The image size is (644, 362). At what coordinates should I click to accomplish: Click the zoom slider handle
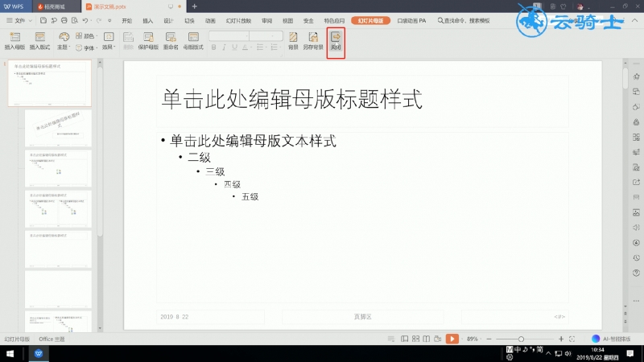(521, 339)
